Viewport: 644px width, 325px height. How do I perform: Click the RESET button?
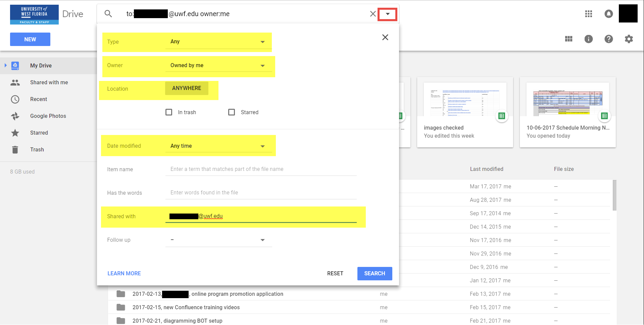[x=335, y=273]
